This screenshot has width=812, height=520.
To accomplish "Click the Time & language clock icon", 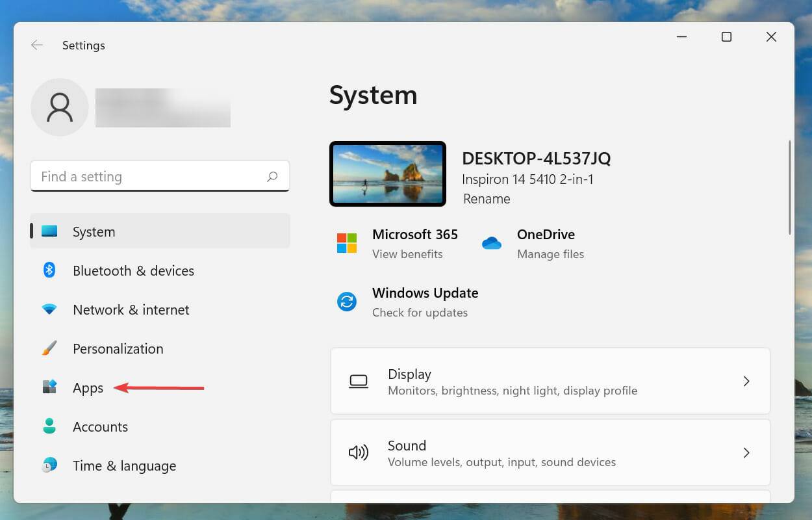I will pyautogui.click(x=49, y=465).
